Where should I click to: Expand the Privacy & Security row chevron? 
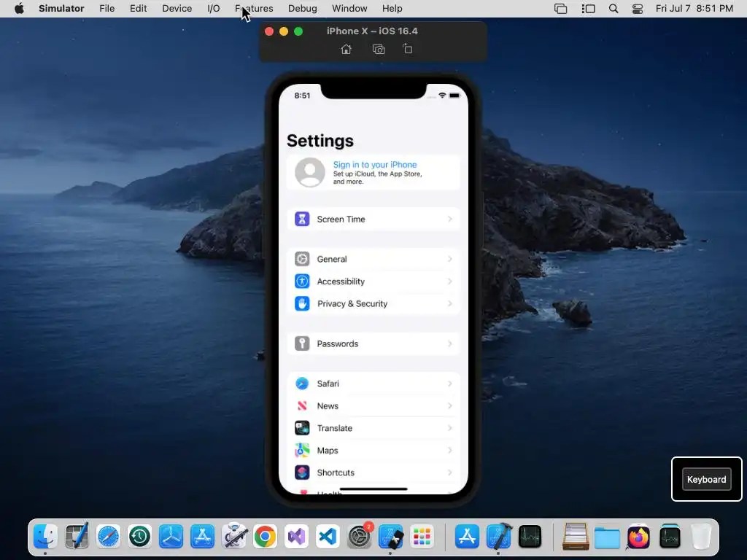(449, 303)
